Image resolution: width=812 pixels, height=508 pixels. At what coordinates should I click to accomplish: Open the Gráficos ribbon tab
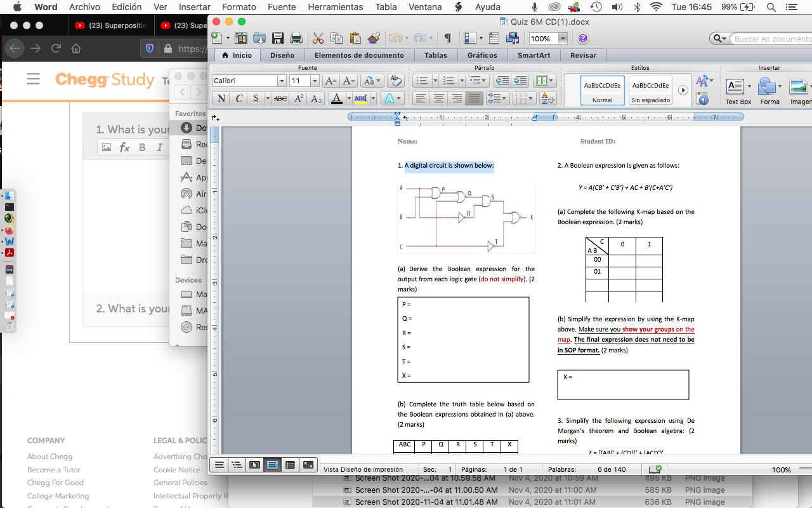point(482,55)
